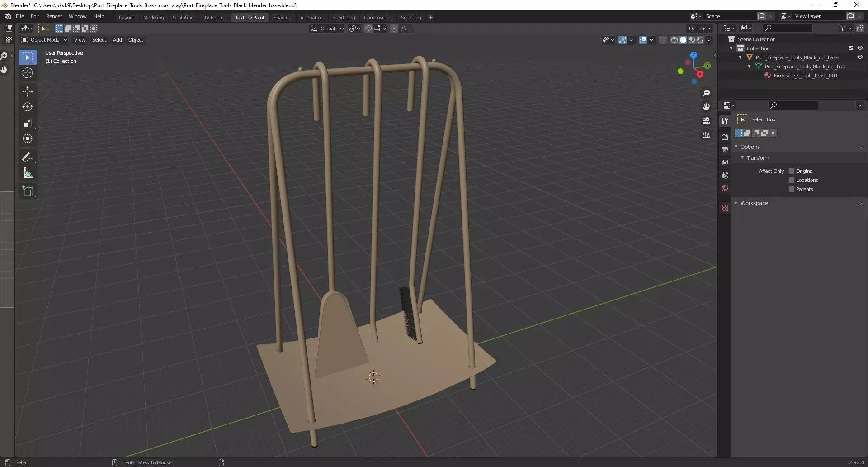Open View Layer properties tab
The height and width of the screenshot is (467, 868).
point(725,162)
